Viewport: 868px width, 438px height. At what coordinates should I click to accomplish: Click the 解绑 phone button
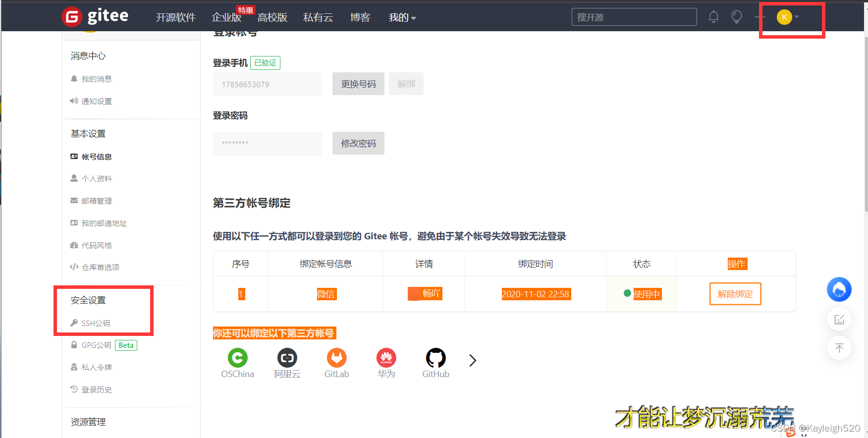click(x=406, y=84)
